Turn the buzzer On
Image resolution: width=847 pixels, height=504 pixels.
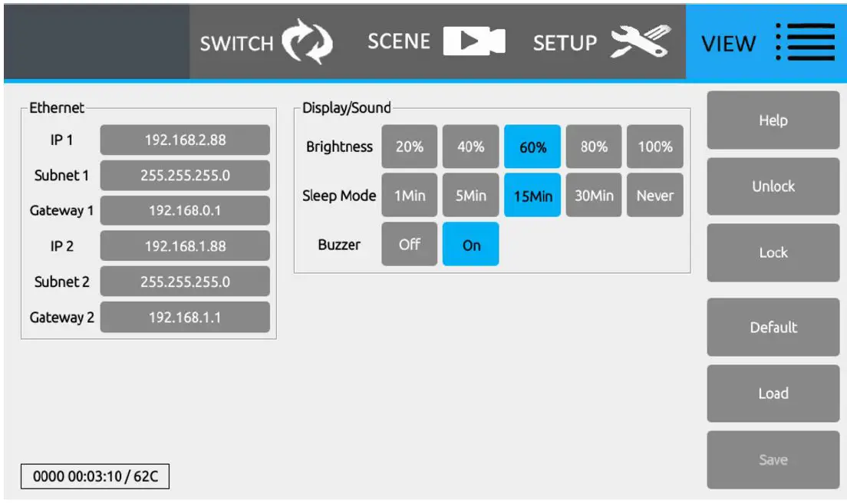pyautogui.click(x=470, y=245)
